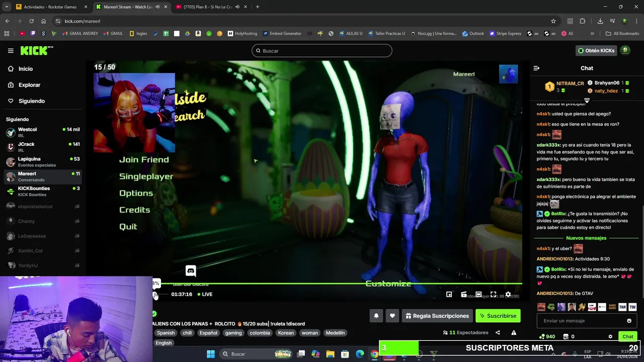
Task: Click the Obtén KICKs button
Action: coord(596,51)
